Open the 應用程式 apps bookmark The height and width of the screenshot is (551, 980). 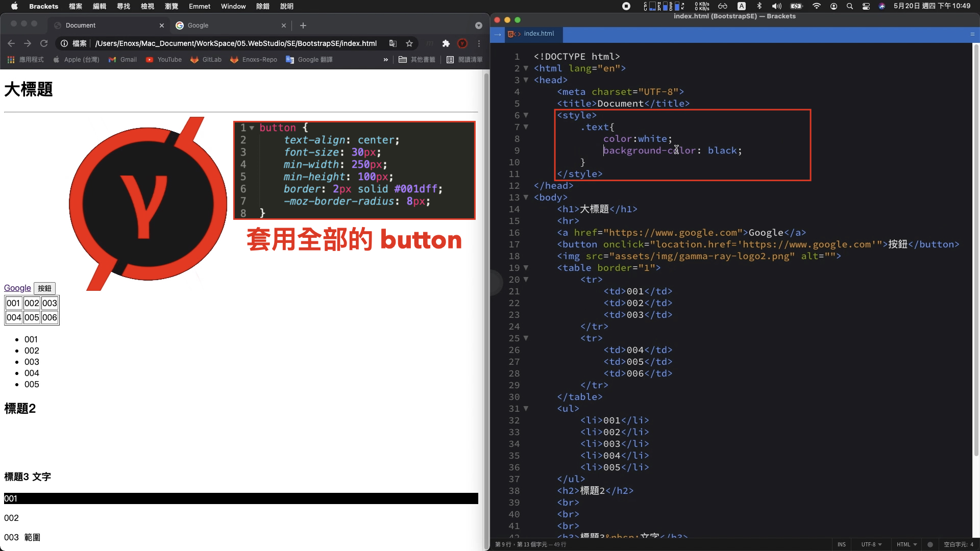[26, 60]
